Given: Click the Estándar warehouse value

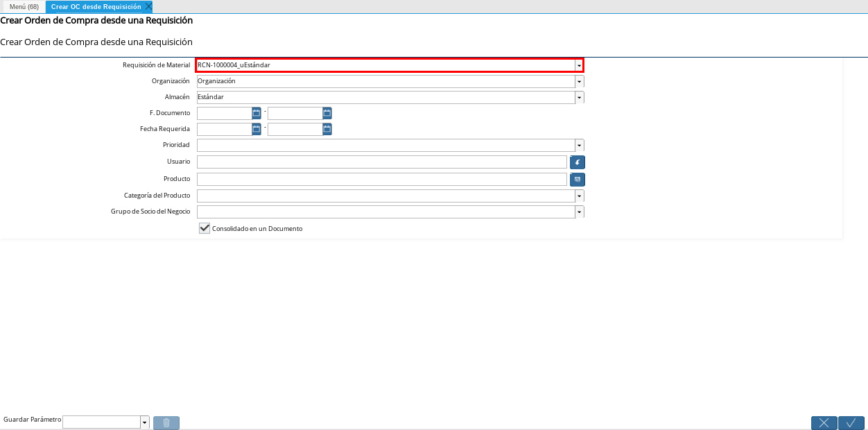Looking at the screenshot, I should pyautogui.click(x=211, y=97).
